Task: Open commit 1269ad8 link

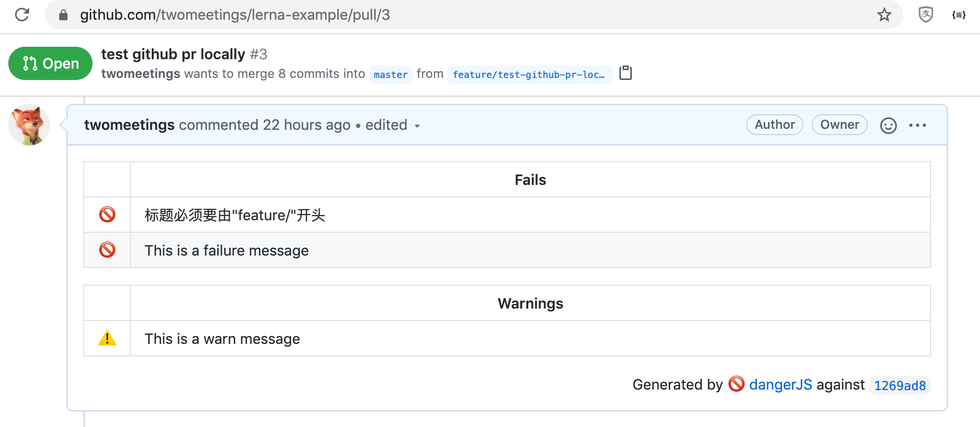Action: (899, 385)
